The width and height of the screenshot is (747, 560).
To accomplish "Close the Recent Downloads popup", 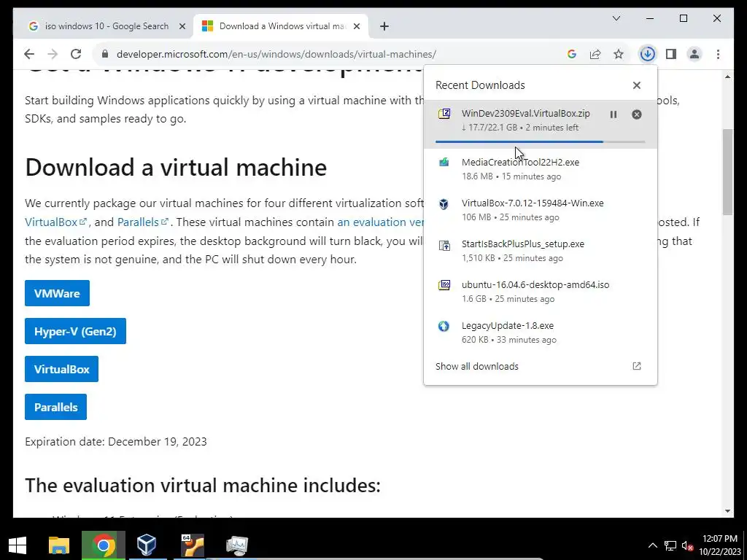I will click(636, 85).
